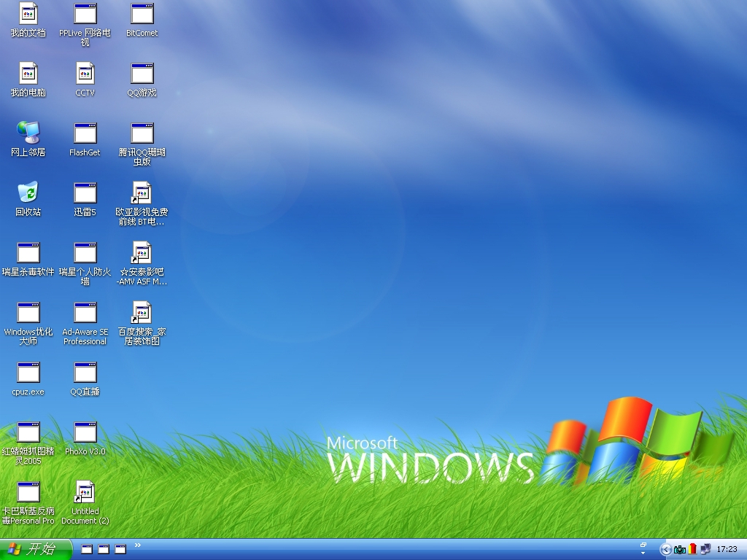Click the cpuz.exe desktop icon
Viewport: 747px width, 560px height.
(28, 373)
